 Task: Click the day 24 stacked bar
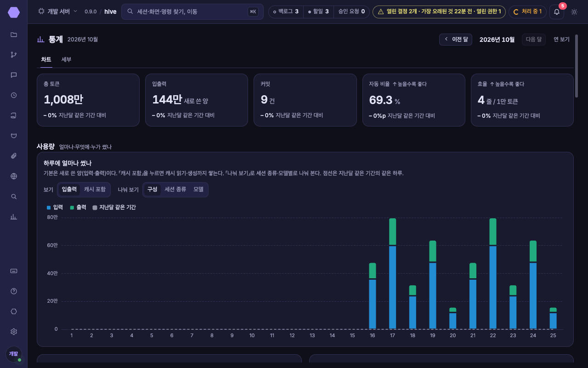[533, 285]
